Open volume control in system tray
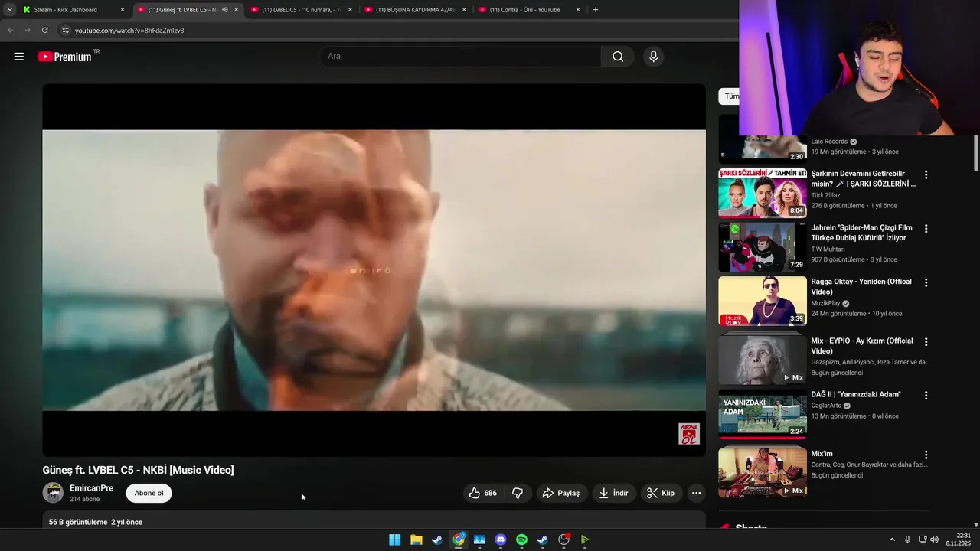 point(935,540)
